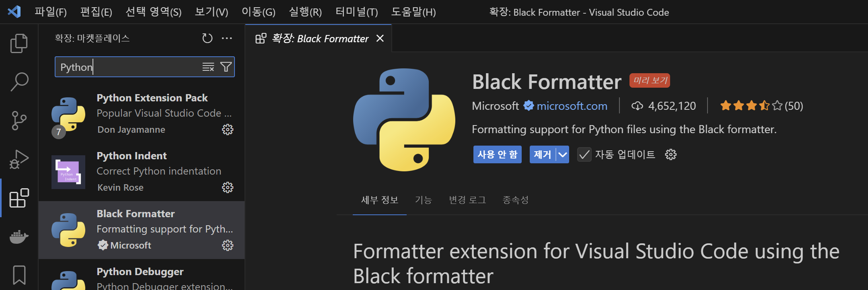Click the Kevin Rose publisher name

(x=120, y=187)
